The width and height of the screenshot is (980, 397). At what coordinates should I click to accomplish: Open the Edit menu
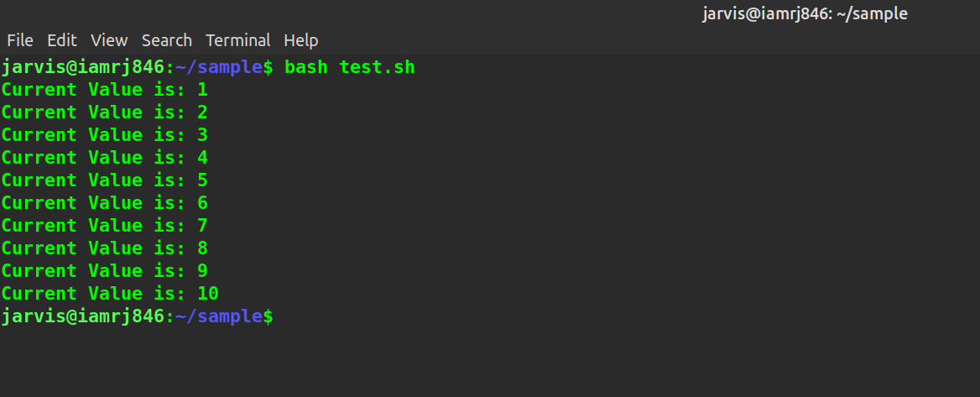click(x=62, y=40)
